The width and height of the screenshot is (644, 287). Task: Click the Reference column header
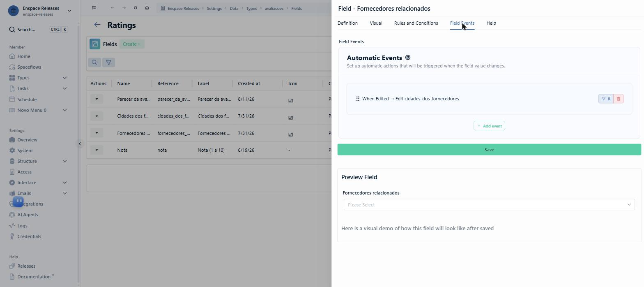[168, 83]
